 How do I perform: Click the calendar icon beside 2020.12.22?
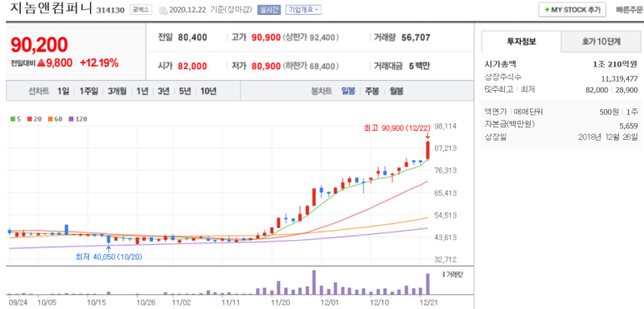163,10
